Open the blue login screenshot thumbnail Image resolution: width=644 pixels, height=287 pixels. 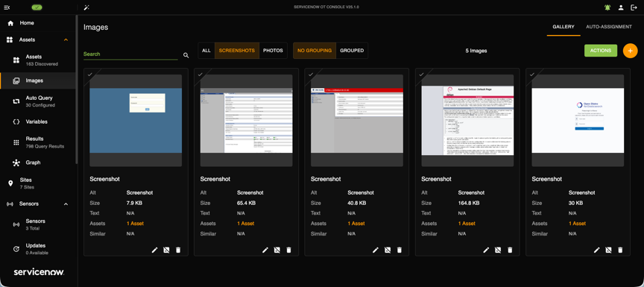tap(136, 120)
